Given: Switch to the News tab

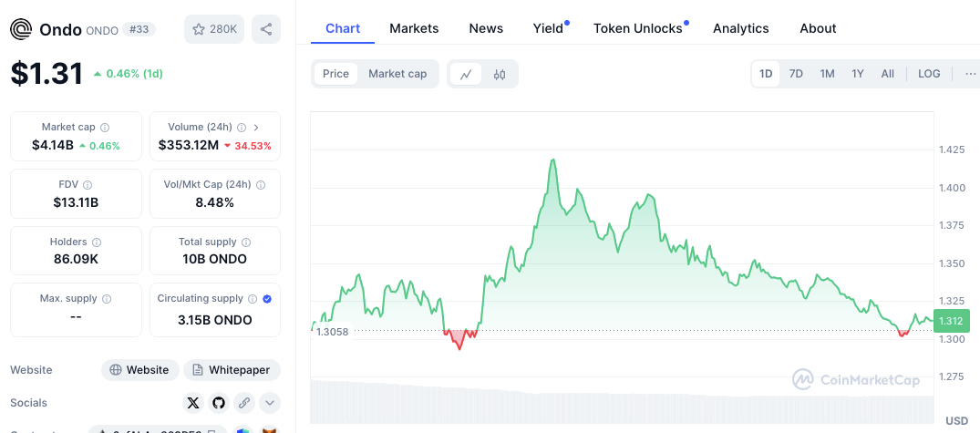Looking at the screenshot, I should coord(486,28).
